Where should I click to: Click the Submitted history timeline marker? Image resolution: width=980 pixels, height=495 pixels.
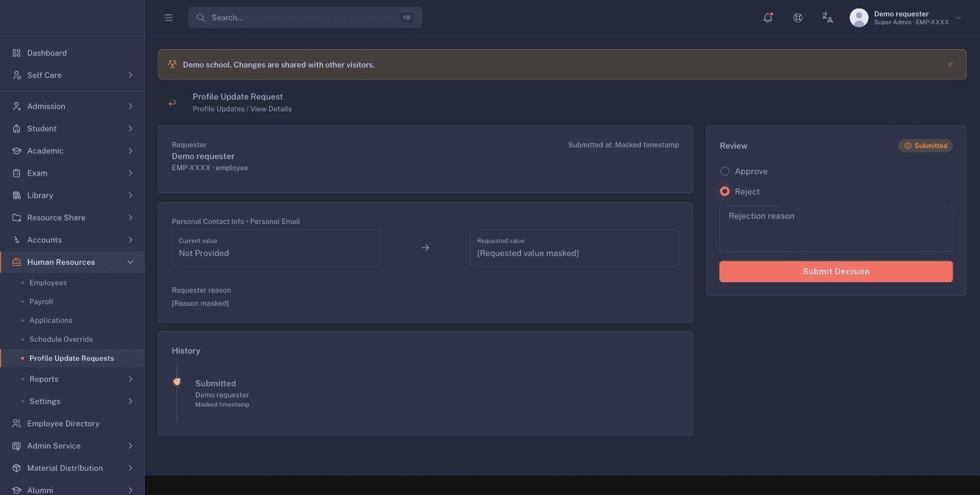[x=177, y=382]
